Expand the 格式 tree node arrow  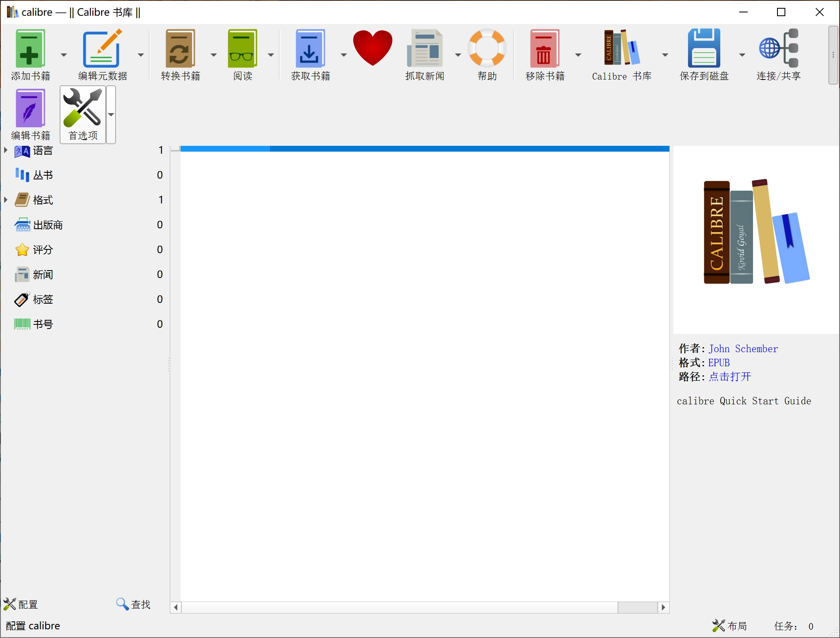pyautogui.click(x=6, y=200)
